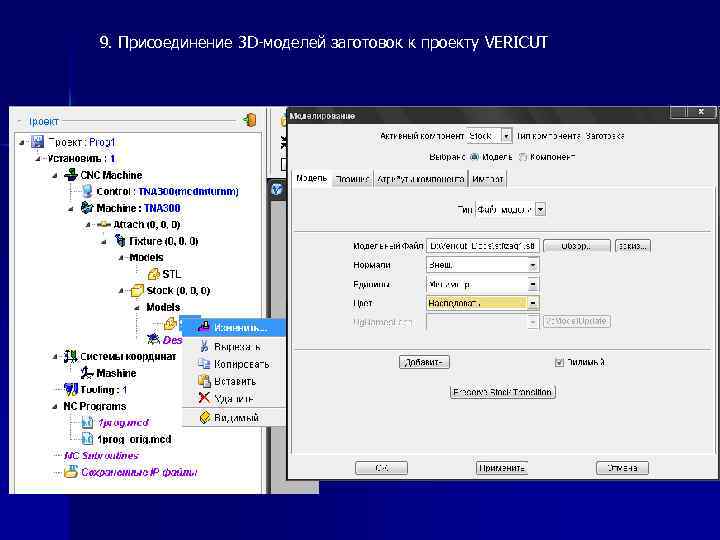This screenshot has width=720, height=540.
Task: Click the Copy icon in the context menu
Action: pyautogui.click(x=204, y=364)
